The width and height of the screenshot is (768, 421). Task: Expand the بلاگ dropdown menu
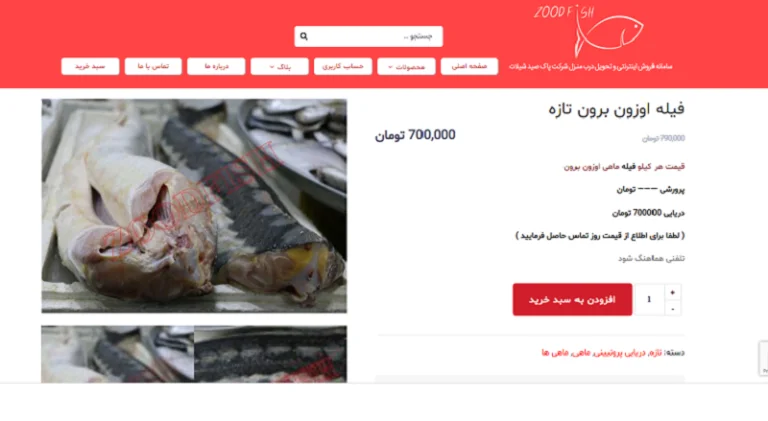coord(279,67)
